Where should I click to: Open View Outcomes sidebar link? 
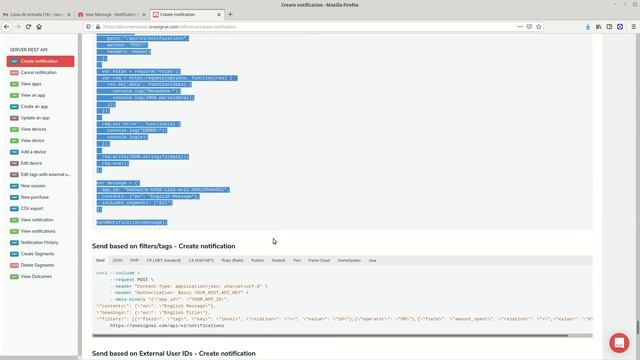tap(36, 277)
